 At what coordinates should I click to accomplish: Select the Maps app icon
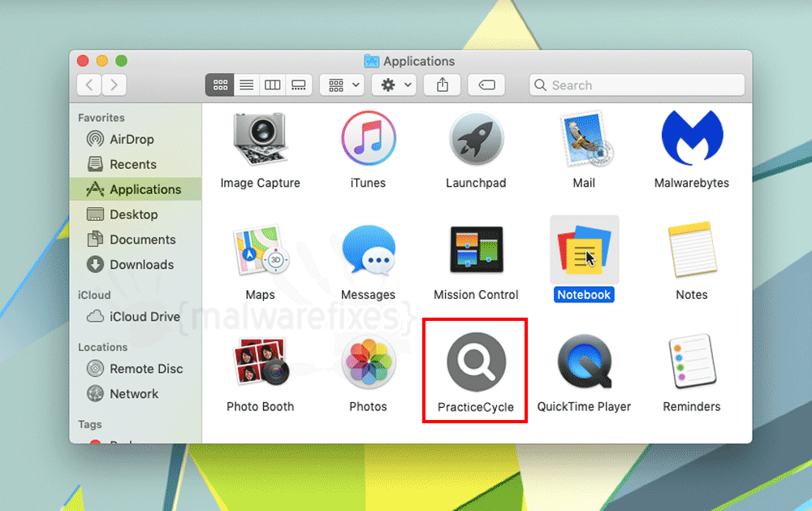coord(261,250)
